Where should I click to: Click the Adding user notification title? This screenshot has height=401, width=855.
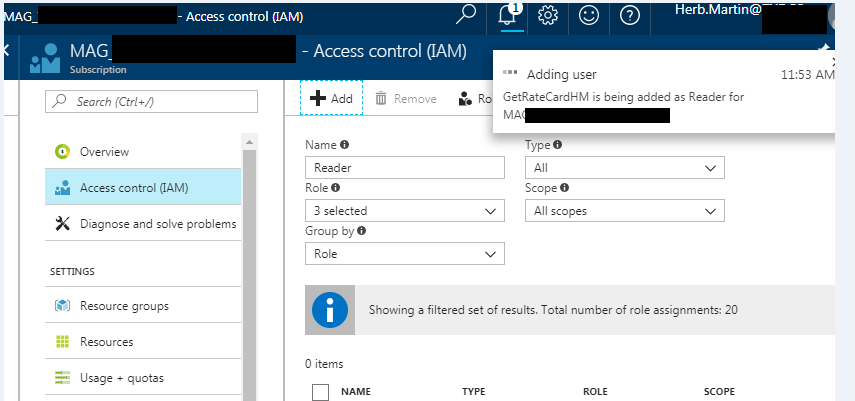tap(562, 75)
